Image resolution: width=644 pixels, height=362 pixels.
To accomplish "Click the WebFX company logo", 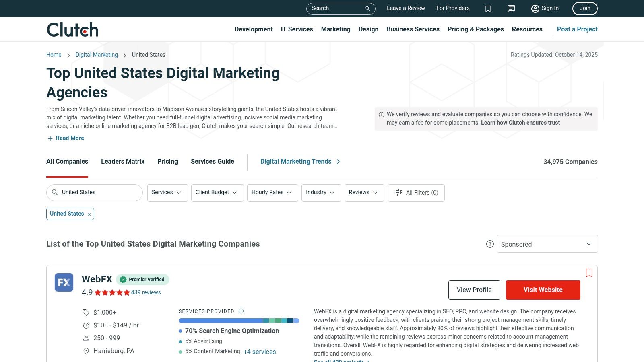I will tap(64, 282).
